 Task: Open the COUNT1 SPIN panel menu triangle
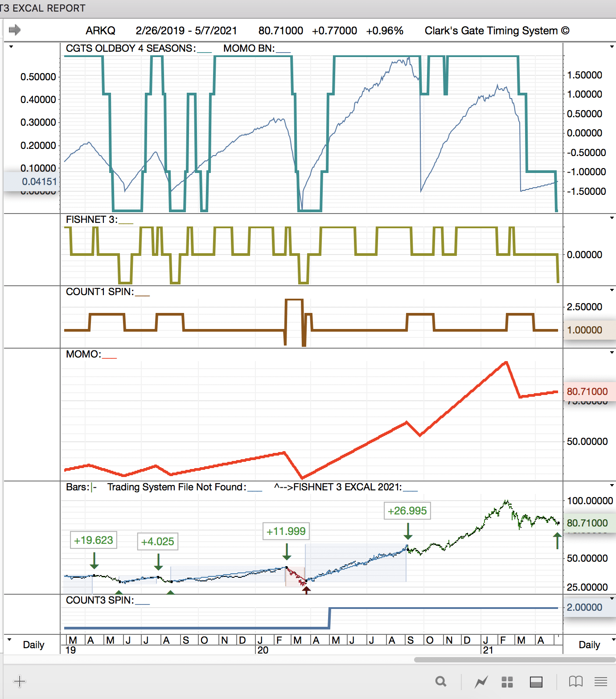tap(612, 290)
